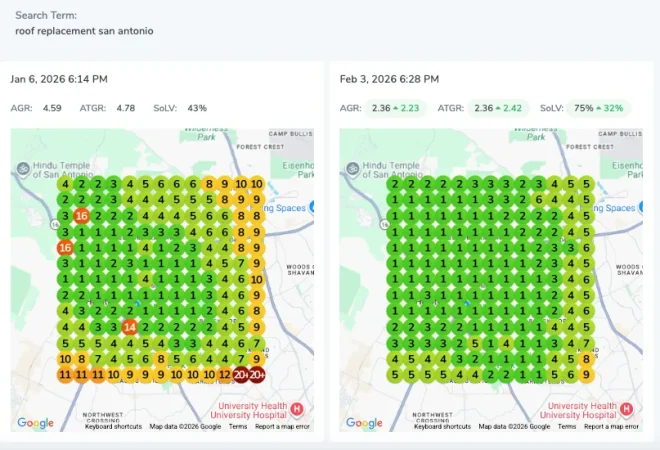Select the rightmost dark red 20+ marker
This screenshot has width=660, height=450.
[257, 375]
